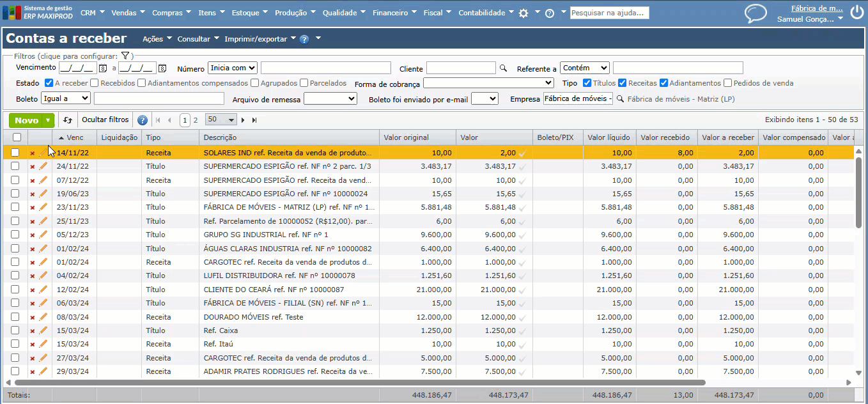Image resolution: width=868 pixels, height=404 pixels.
Task: Click the Cliente search magnifier icon
Action: [x=503, y=68]
